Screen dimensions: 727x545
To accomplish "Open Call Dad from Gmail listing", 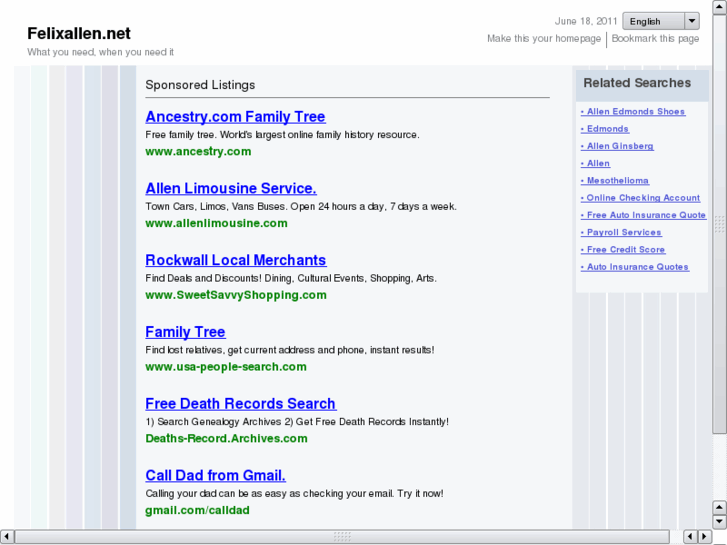I will pos(215,475).
